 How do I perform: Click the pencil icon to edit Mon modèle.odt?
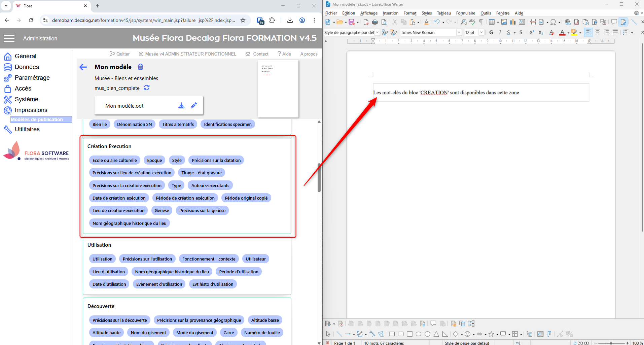coord(194,106)
